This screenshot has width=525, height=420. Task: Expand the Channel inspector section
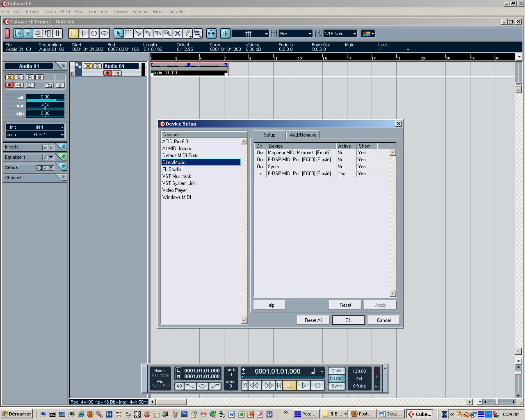pyautogui.click(x=63, y=177)
